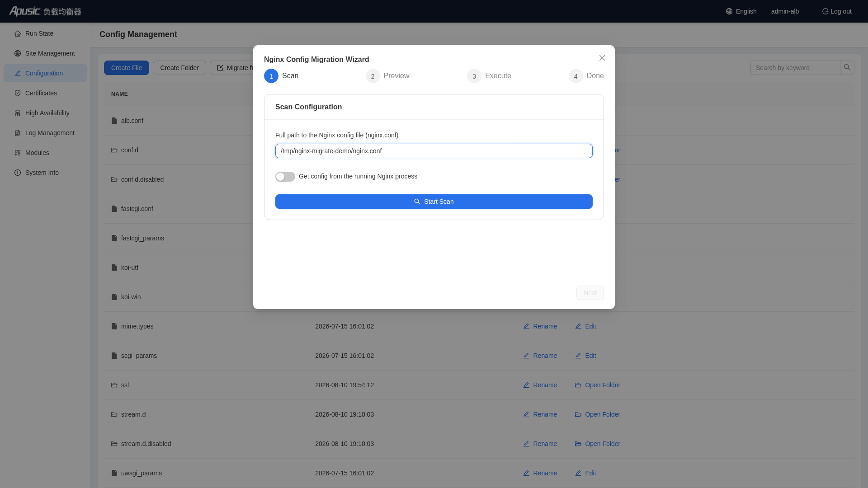Click the Log out link
Viewport: 868px width, 488px height.
[x=837, y=11]
